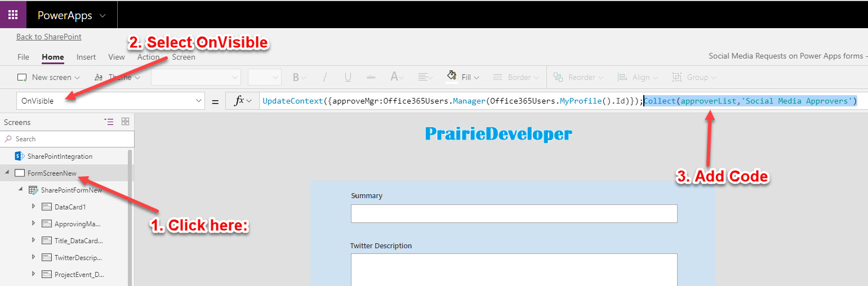The height and width of the screenshot is (286, 868).
Task: Switch to the Insert tab
Action: [86, 57]
